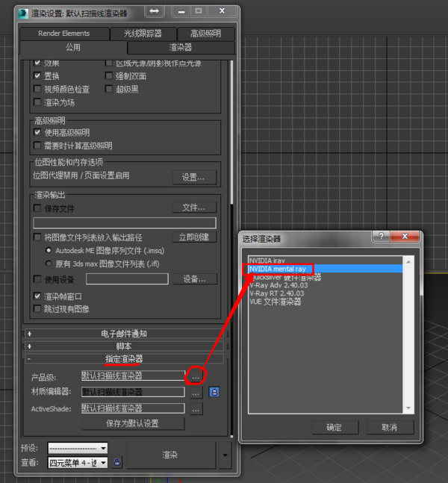Screen dimensions: 448x483
Task: Click the 设备... button
Action: tap(195, 279)
